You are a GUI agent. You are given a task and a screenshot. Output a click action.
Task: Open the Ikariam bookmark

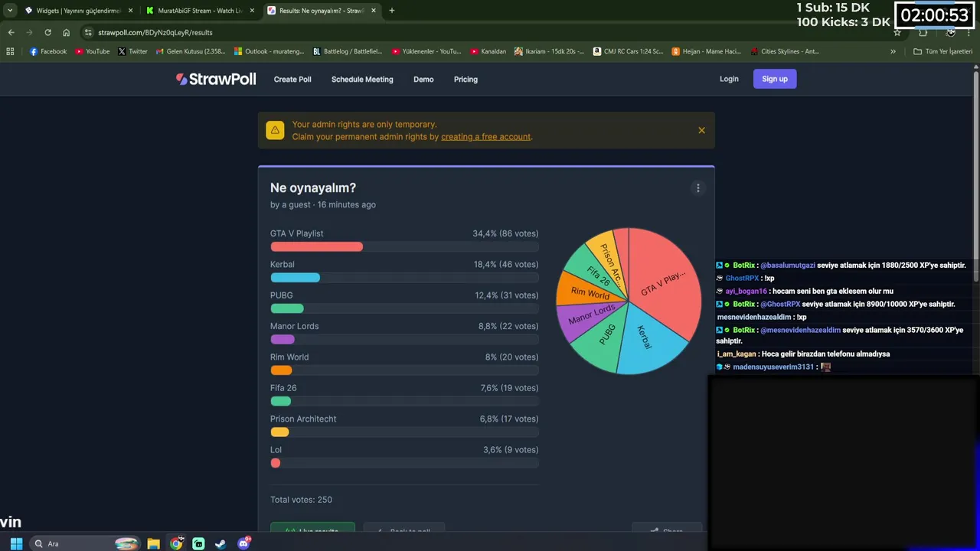[549, 51]
